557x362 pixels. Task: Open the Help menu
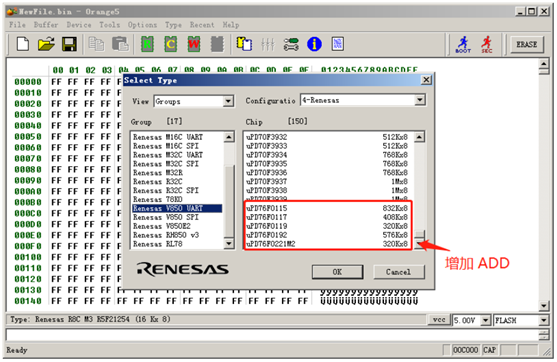(231, 25)
